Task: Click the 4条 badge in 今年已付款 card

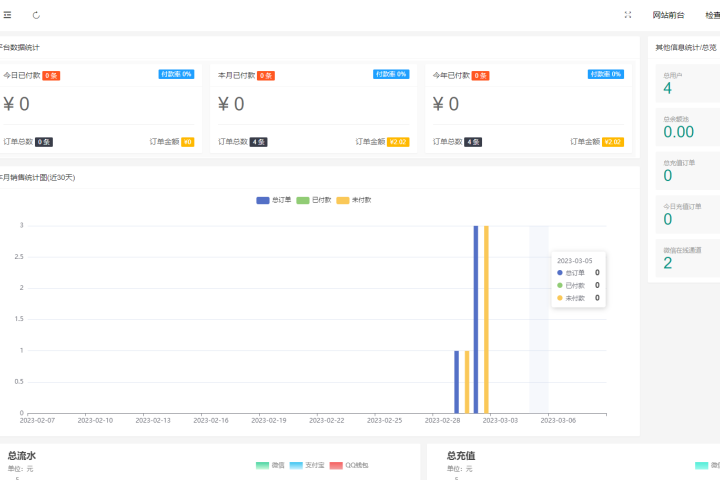Action: 473,142
